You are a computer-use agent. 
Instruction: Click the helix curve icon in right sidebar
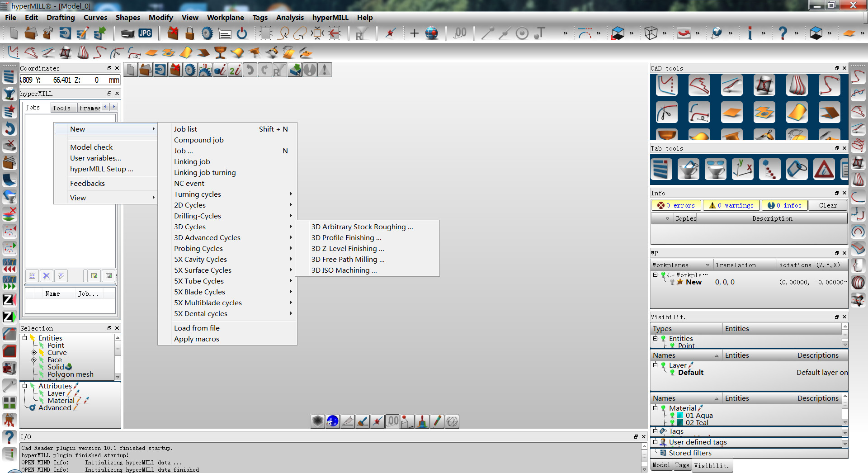(858, 146)
